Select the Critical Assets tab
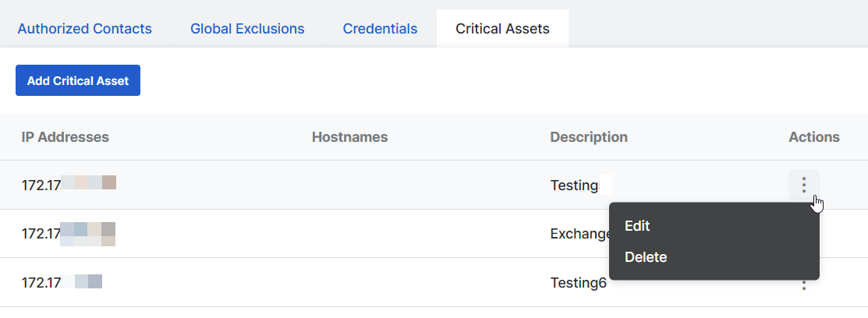 pos(502,29)
